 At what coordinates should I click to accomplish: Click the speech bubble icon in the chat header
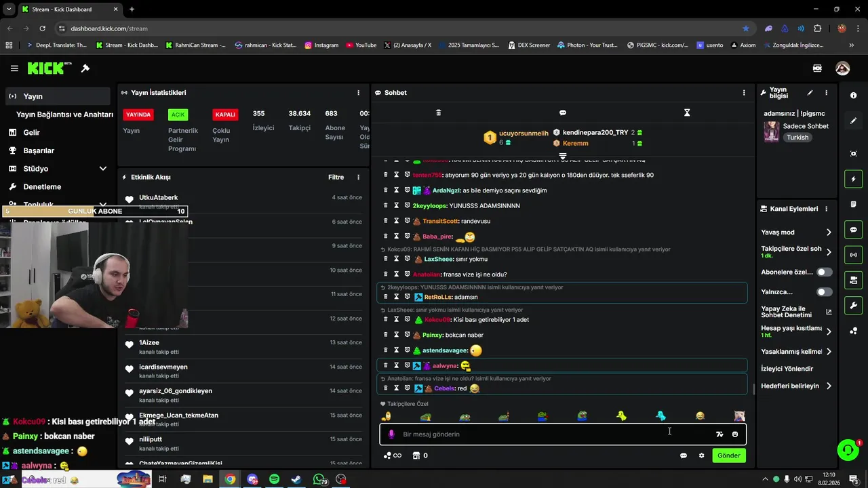(x=563, y=113)
